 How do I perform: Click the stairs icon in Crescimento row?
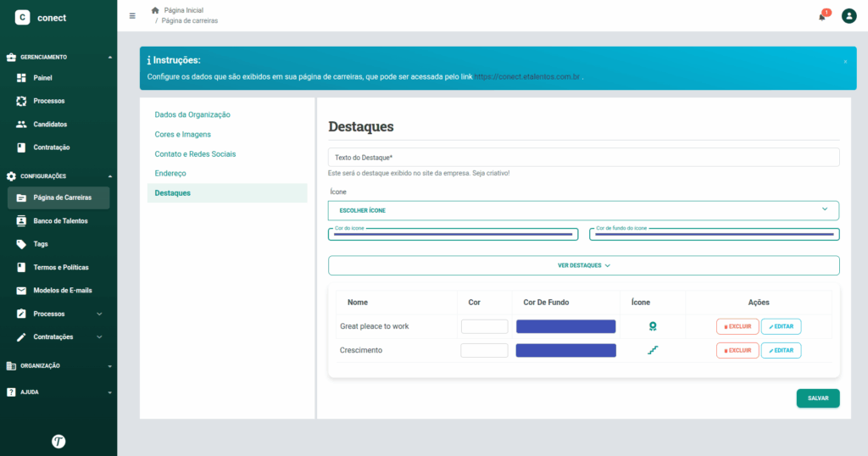(x=653, y=350)
